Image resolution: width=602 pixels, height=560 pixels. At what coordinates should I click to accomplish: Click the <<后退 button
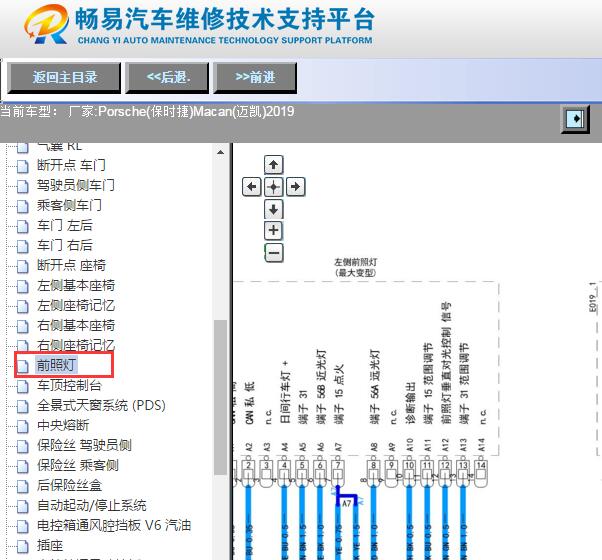167,78
